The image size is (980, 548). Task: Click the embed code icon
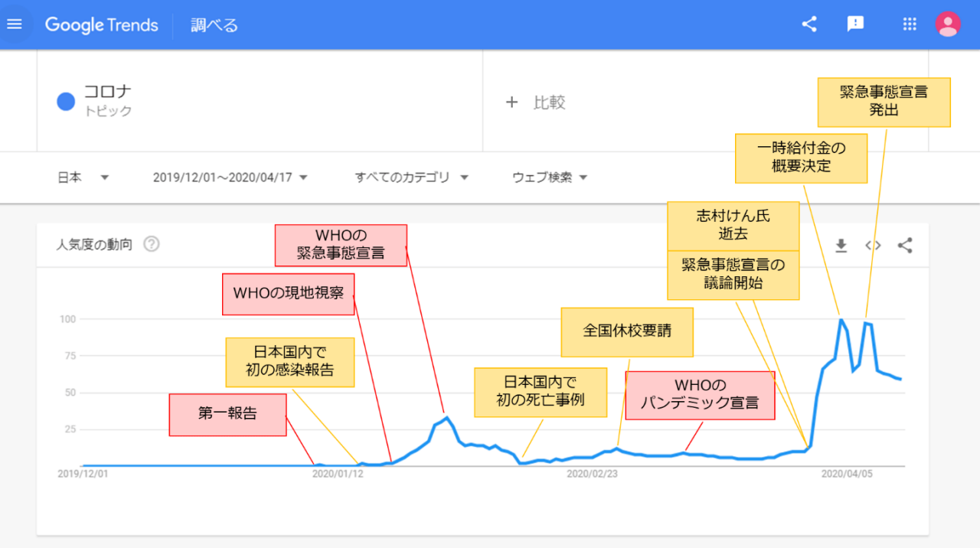coord(873,246)
